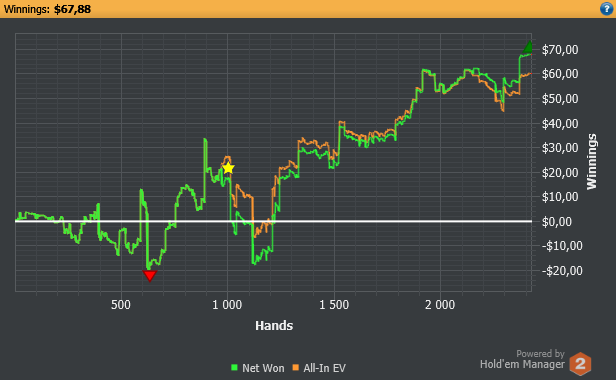Click the 1 000 hands x-axis label
This screenshot has width=616, height=380.
[227, 305]
